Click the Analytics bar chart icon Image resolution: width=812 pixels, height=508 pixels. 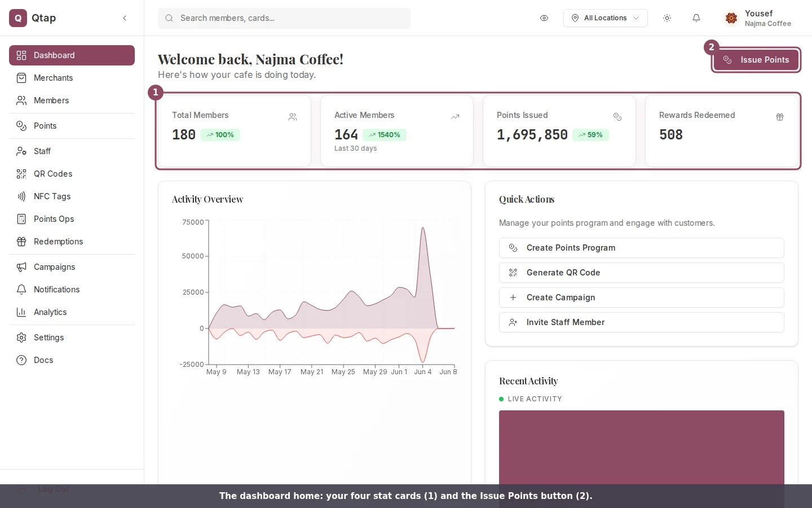pyautogui.click(x=21, y=312)
